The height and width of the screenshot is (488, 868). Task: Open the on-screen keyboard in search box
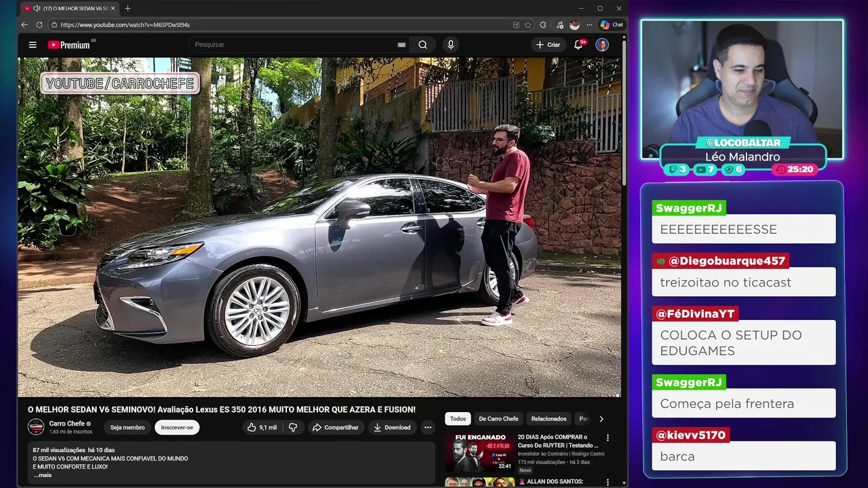coord(401,45)
